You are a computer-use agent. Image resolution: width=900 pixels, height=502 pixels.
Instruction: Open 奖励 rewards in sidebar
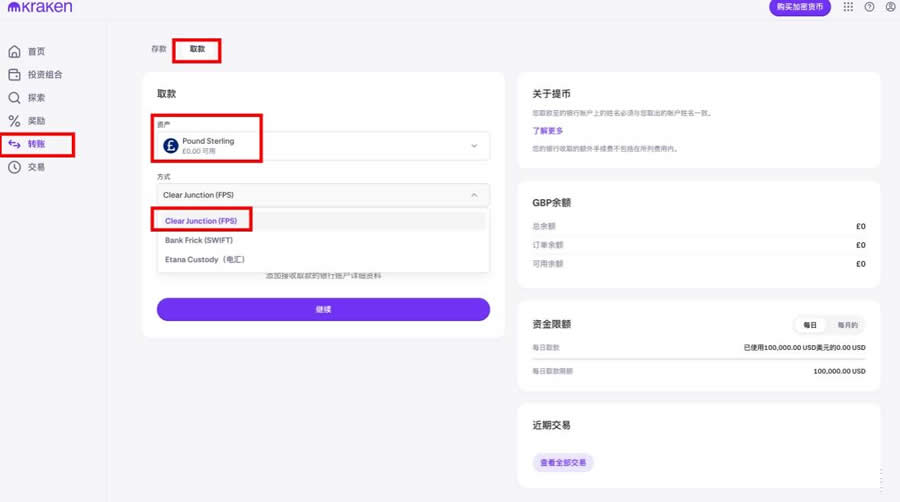pos(36,121)
